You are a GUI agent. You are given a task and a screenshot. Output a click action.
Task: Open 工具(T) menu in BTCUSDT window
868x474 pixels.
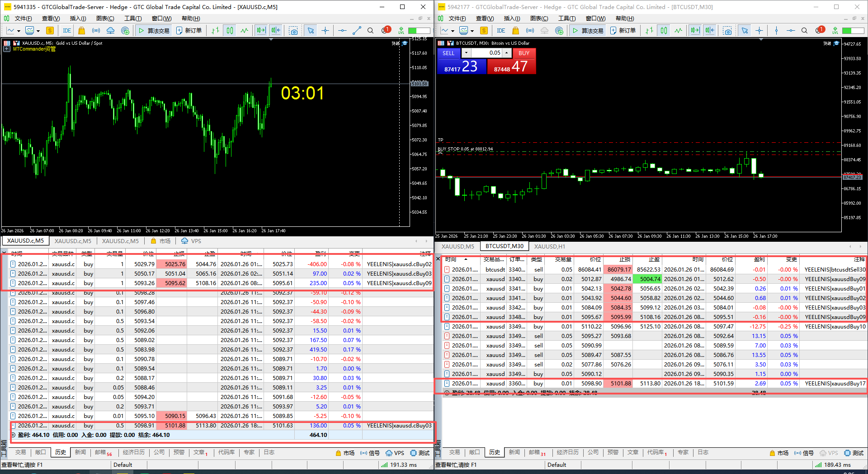point(567,19)
